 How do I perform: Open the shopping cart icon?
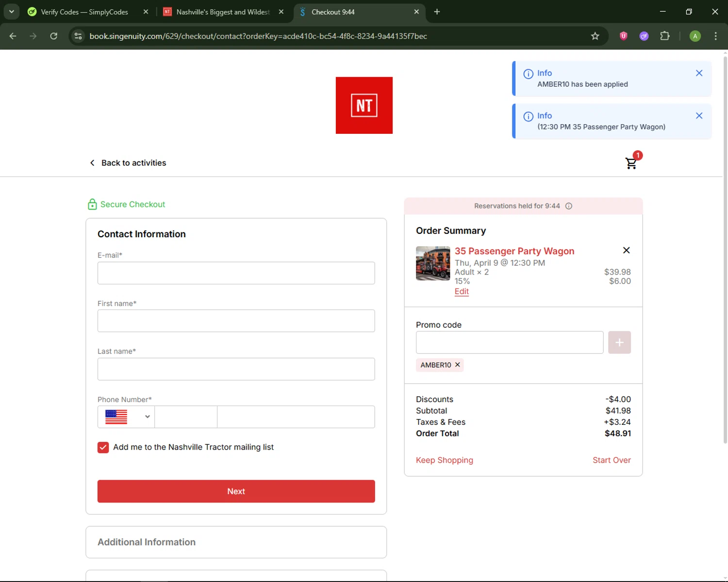631,163
